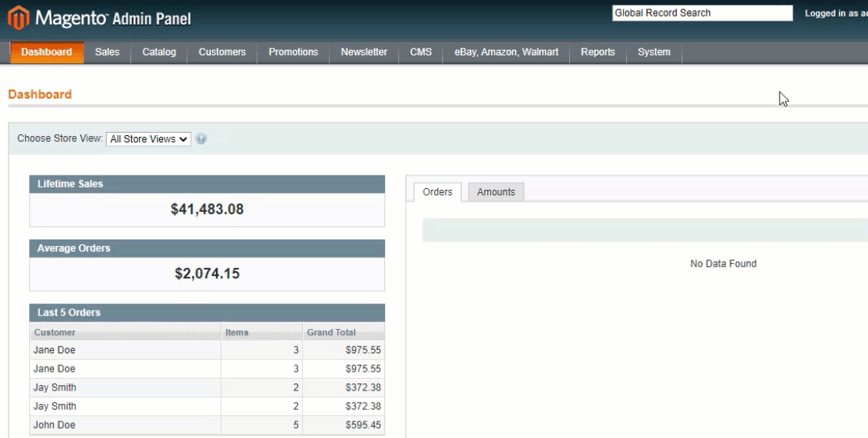Click the Dashboard page heading
The height and width of the screenshot is (438, 868).
(x=40, y=94)
